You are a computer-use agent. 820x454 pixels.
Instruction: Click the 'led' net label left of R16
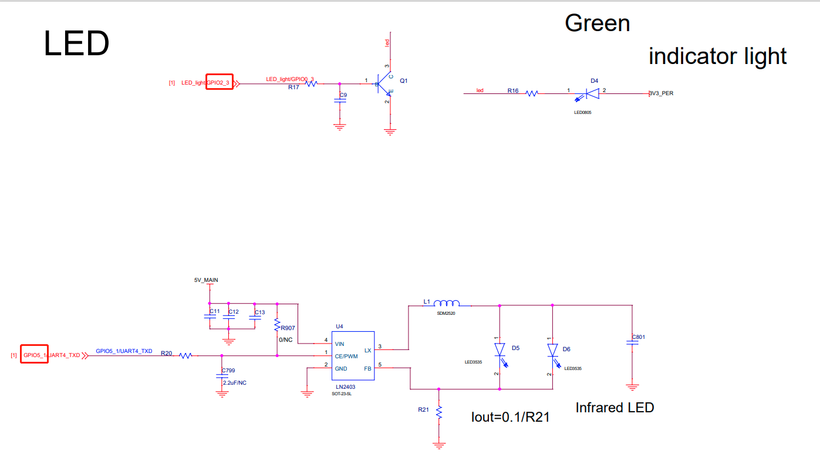480,90
